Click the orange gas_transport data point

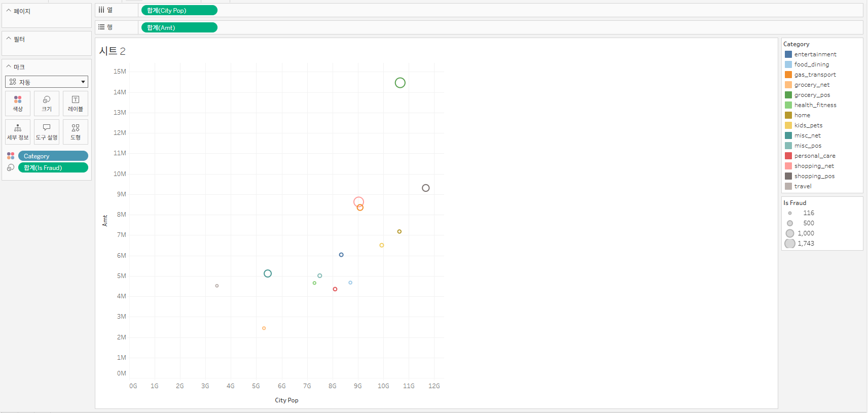(360, 208)
